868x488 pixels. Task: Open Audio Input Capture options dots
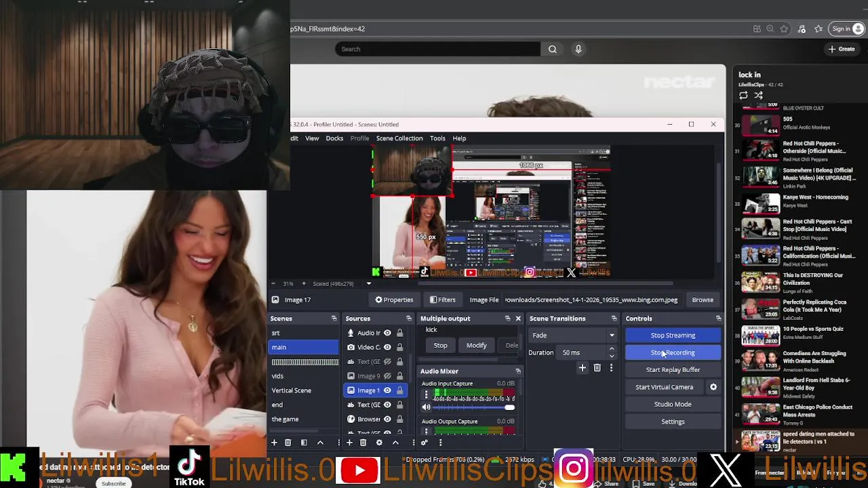[426, 394]
